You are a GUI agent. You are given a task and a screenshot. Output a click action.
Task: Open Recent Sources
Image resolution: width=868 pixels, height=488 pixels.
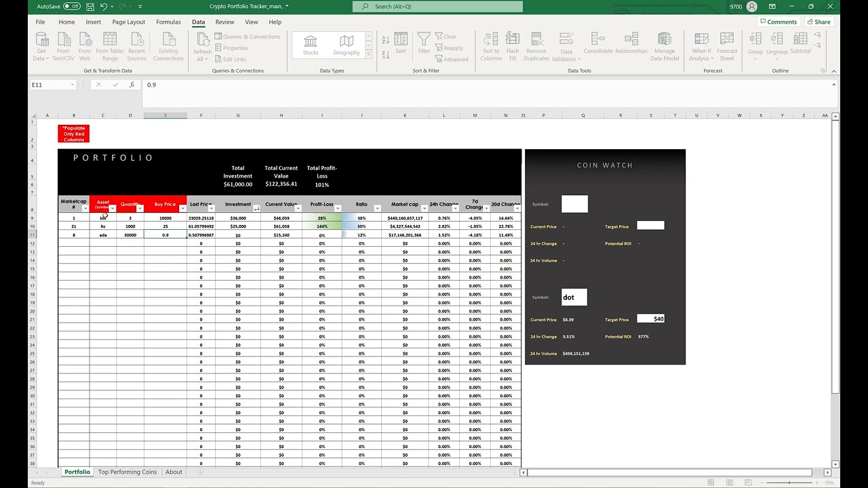coord(136,46)
